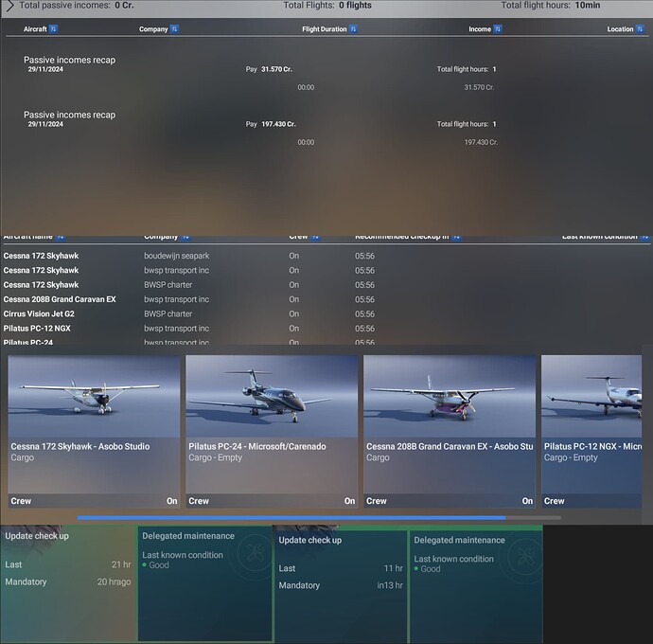Toggle Crew On on the Pilatus PC-24 card
The height and width of the screenshot is (644, 653).
click(272, 501)
